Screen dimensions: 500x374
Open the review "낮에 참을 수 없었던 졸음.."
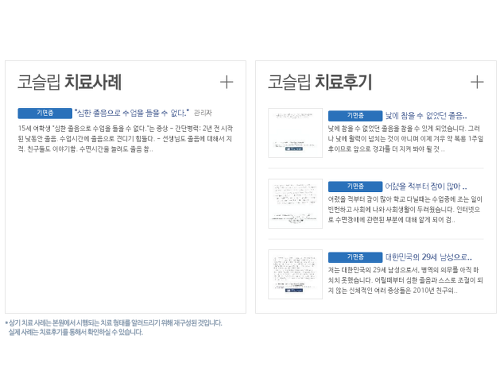click(x=426, y=116)
